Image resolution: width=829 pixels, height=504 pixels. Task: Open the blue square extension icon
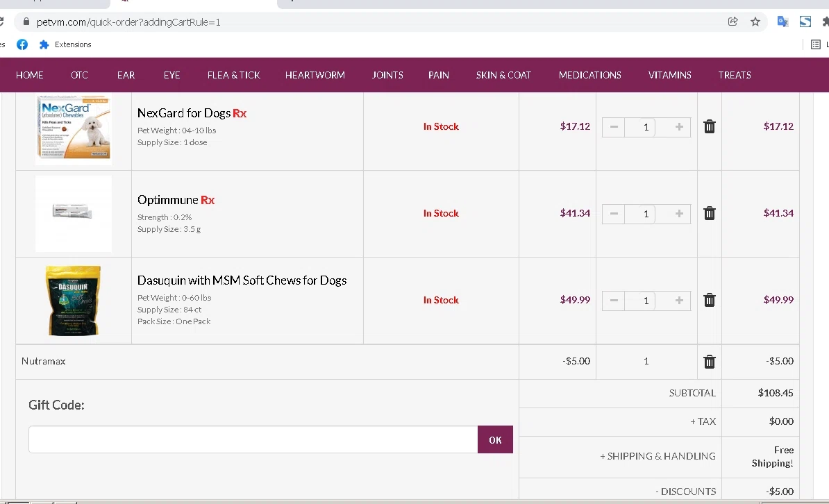805,22
